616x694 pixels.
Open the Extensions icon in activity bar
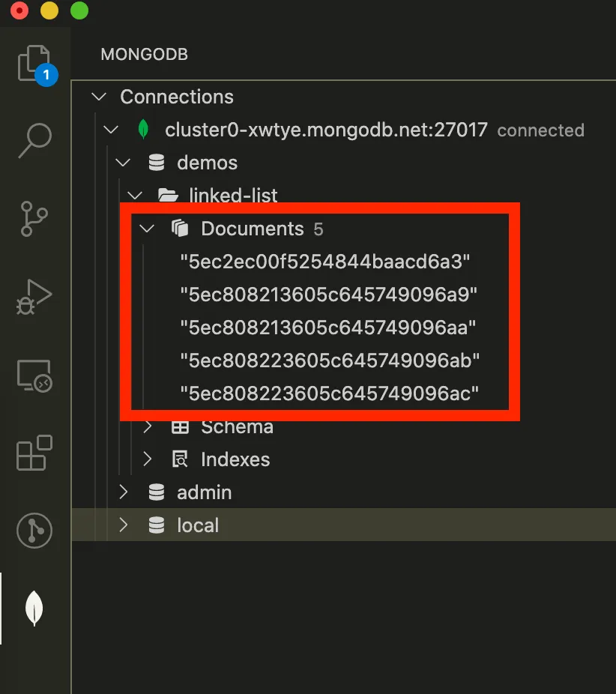[34, 454]
